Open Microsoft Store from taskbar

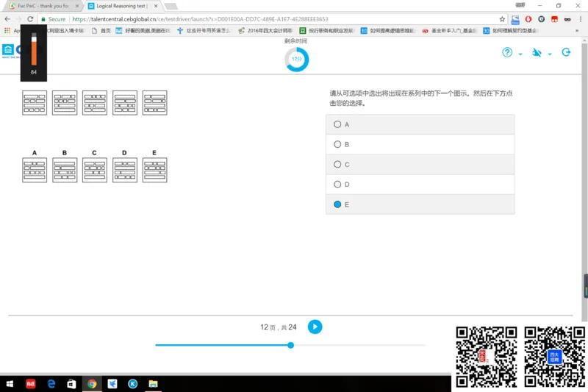pos(71,384)
